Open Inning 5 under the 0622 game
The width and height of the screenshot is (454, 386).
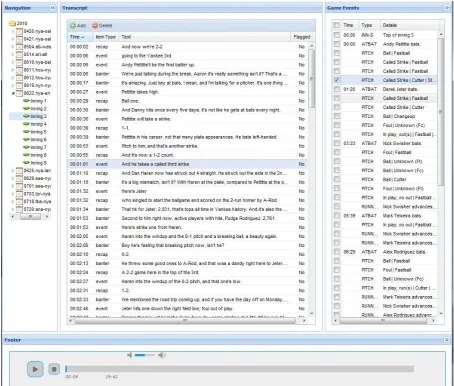pyautogui.click(x=35, y=132)
